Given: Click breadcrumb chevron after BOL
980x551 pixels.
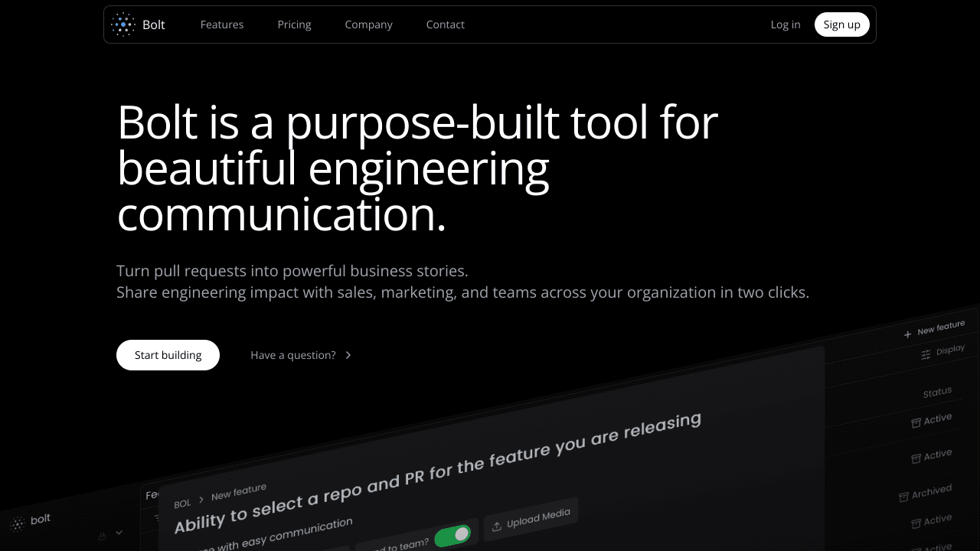Looking at the screenshot, I should [x=201, y=499].
